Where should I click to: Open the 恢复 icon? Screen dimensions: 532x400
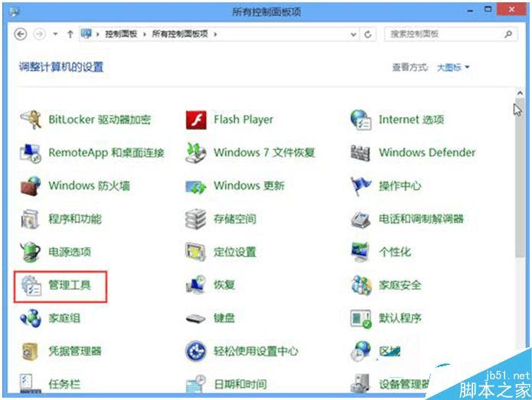click(196, 285)
